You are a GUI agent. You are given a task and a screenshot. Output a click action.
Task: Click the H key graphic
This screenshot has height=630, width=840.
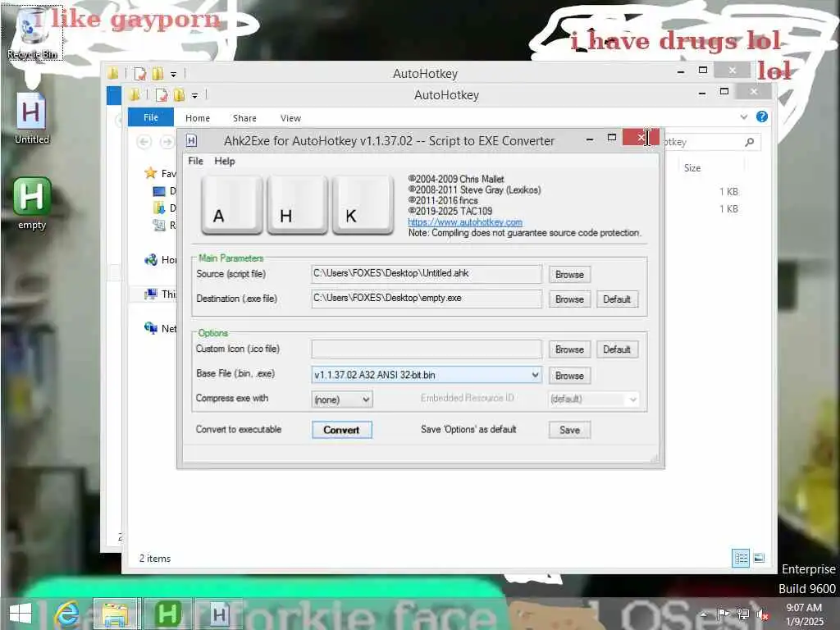(297, 206)
